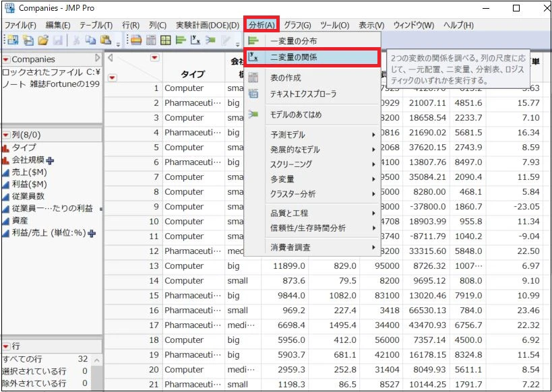The height and width of the screenshot is (392, 552).
Task: Open the ウィンドウ(W) menu
Action: [x=414, y=26]
